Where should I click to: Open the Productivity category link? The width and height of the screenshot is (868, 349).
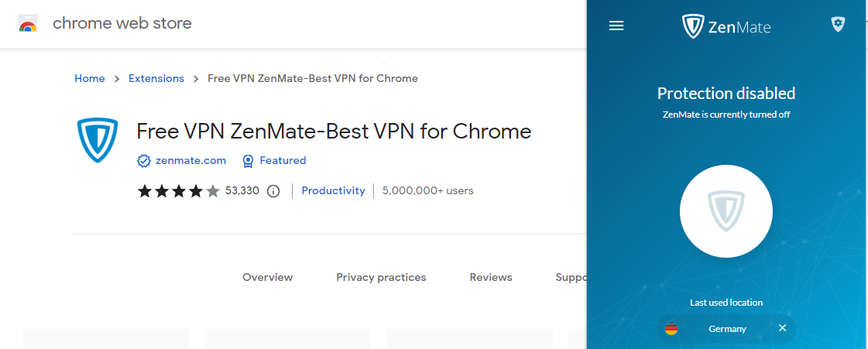(x=333, y=190)
